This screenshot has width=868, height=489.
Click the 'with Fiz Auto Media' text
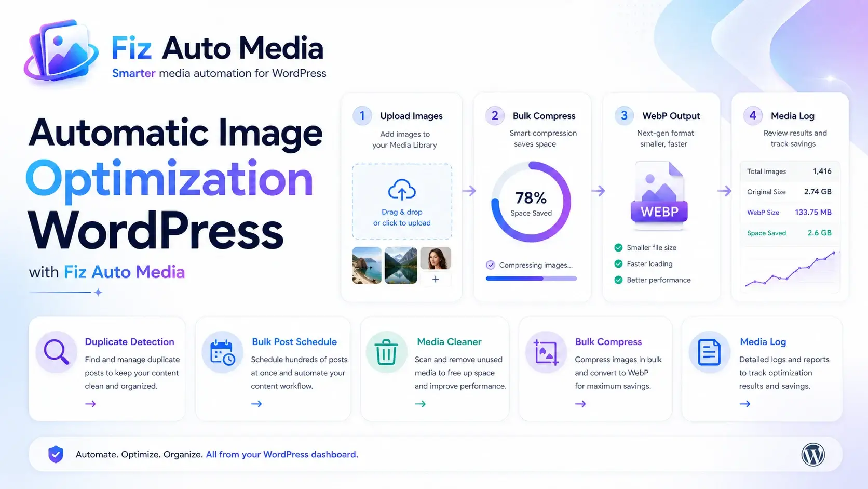[107, 272]
